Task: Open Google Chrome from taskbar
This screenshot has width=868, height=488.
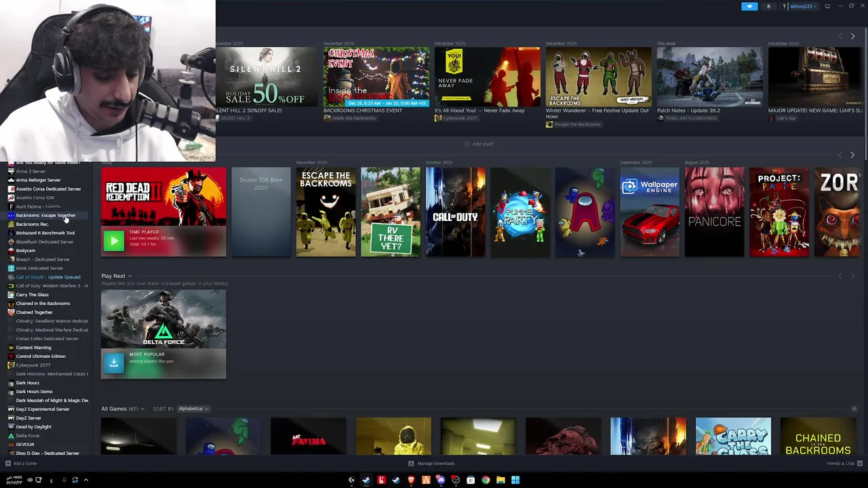Action: tap(486, 480)
